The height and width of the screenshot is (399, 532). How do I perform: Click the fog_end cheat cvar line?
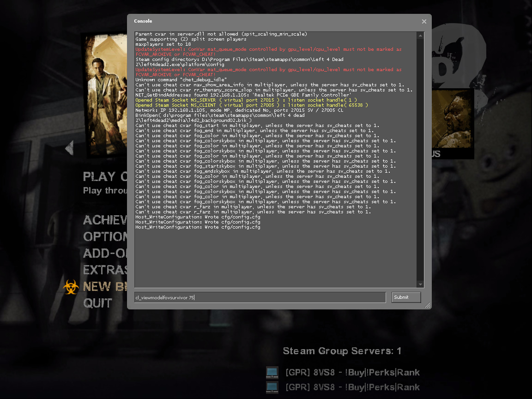254,131
